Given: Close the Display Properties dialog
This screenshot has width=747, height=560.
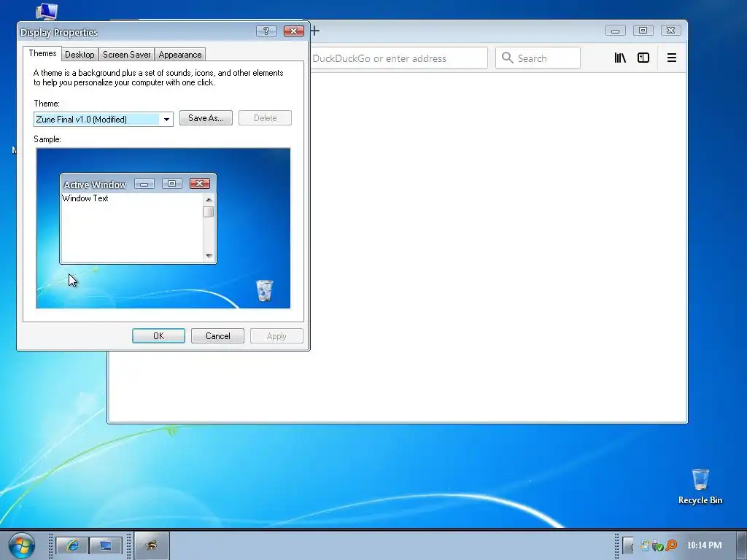Looking at the screenshot, I should 293,31.
